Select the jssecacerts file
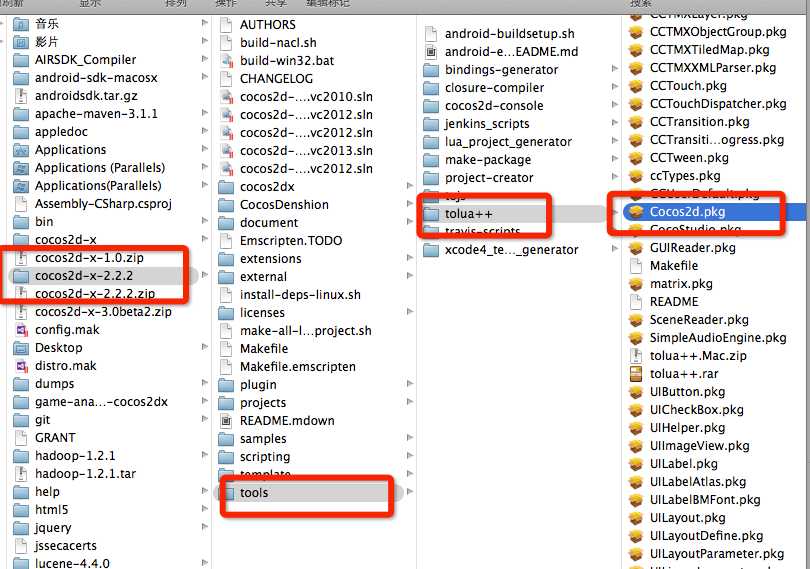The height and width of the screenshot is (569, 810). tap(66, 546)
